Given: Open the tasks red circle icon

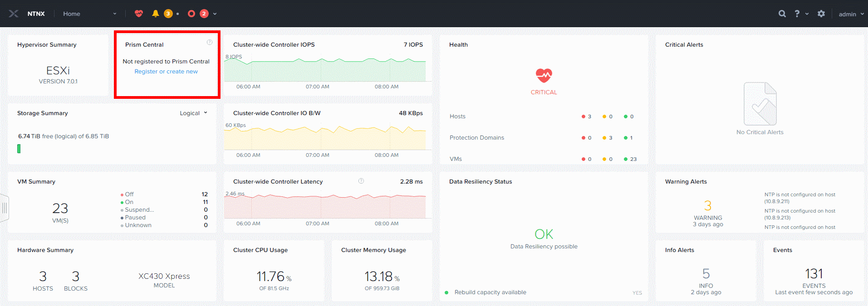Looking at the screenshot, I should tap(191, 14).
